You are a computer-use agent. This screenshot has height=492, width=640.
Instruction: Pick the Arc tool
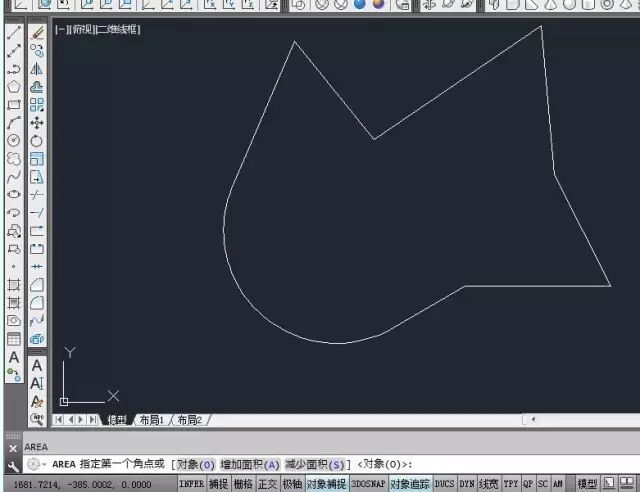14,122
